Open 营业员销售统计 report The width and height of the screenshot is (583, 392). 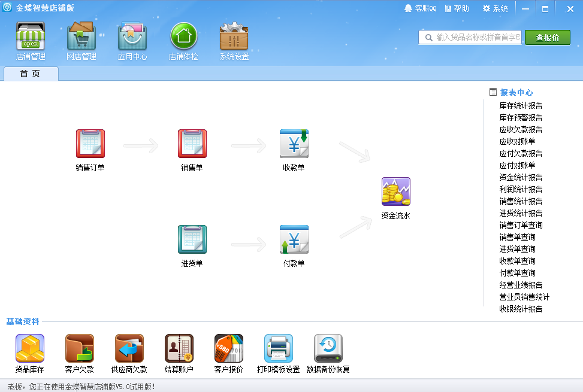pos(524,297)
